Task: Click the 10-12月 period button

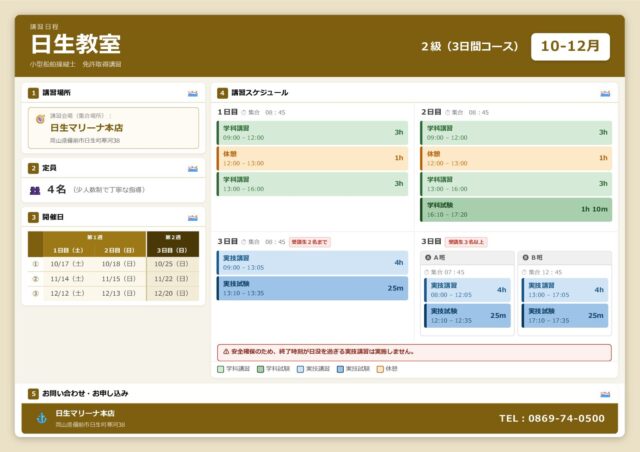Action: click(x=570, y=47)
